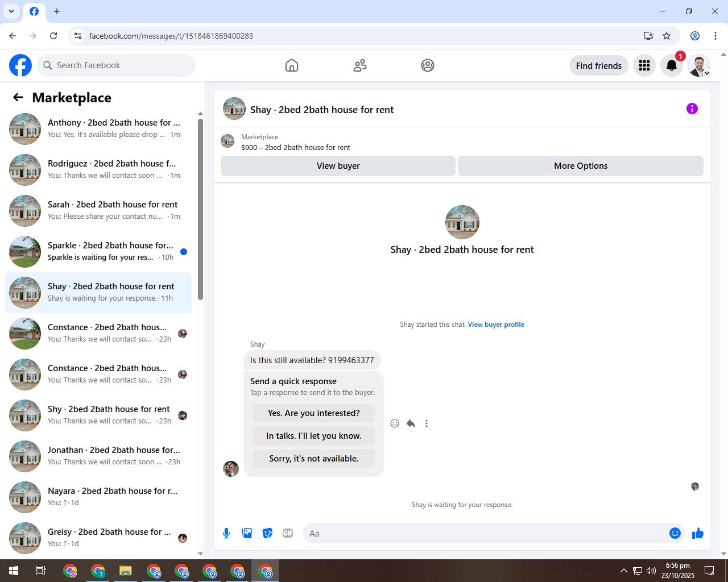Open the View buyer profile link
The height and width of the screenshot is (582, 728).
point(496,325)
